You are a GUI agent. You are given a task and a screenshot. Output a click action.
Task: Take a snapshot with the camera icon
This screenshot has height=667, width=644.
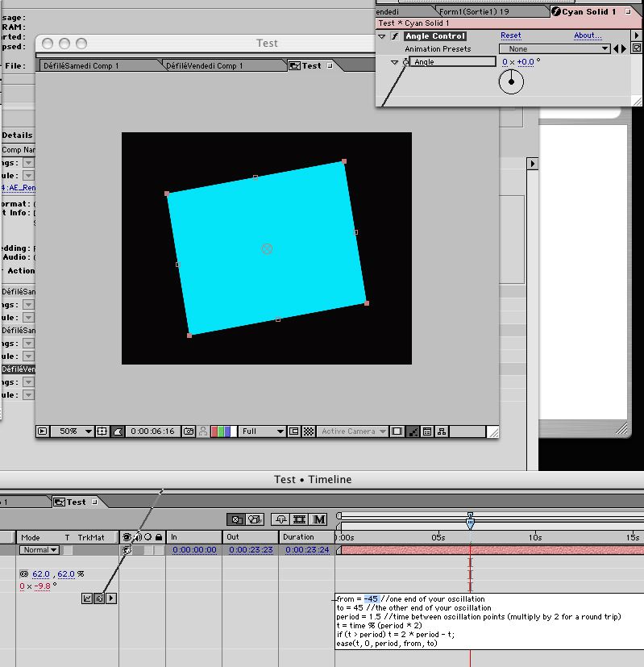(x=189, y=431)
